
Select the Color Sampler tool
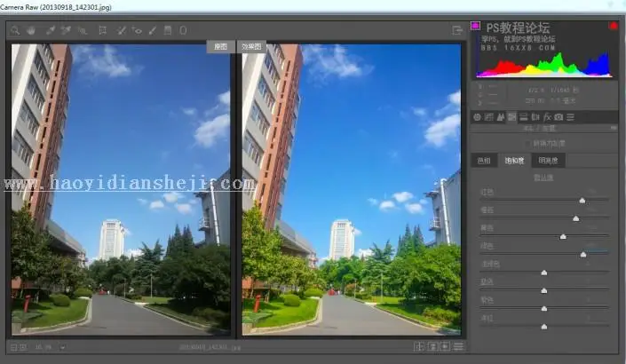pyautogui.click(x=66, y=30)
